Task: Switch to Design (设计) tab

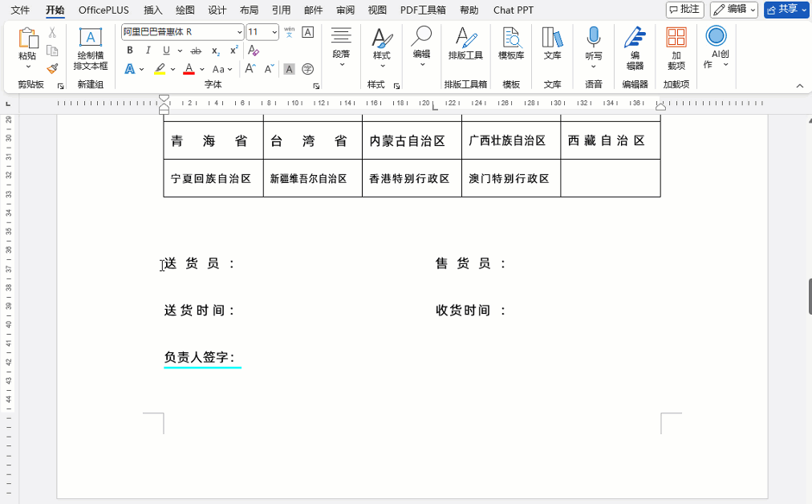Action: tap(217, 10)
